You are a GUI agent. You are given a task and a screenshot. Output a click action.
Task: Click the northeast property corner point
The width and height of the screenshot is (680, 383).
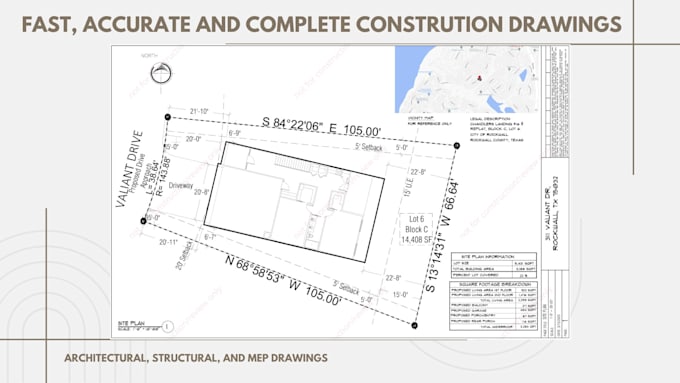pos(457,146)
